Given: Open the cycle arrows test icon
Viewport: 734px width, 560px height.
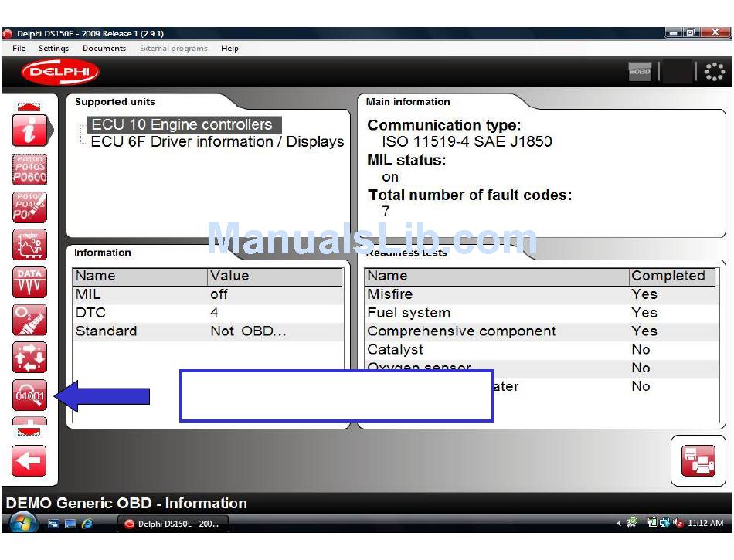Looking at the screenshot, I should (29, 358).
